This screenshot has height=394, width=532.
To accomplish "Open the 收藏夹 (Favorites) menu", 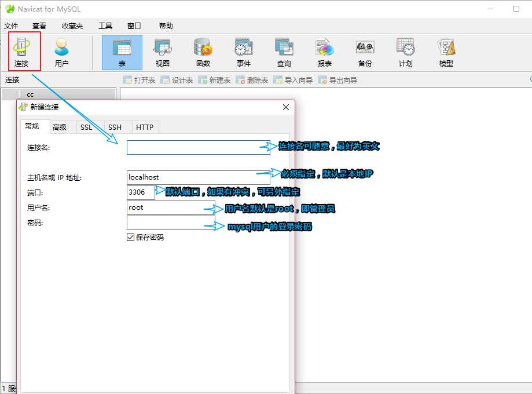I will [72, 26].
